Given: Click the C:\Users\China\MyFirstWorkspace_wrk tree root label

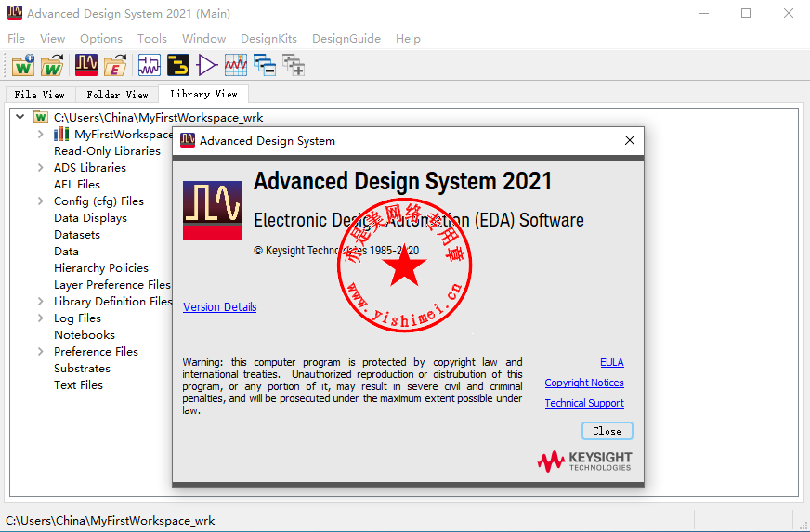Looking at the screenshot, I should point(159,117).
